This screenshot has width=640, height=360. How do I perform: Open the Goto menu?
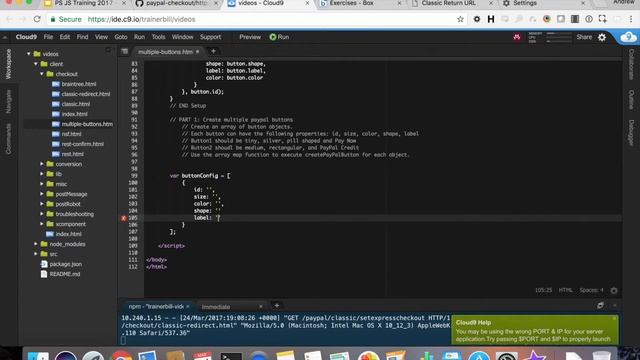point(121,37)
